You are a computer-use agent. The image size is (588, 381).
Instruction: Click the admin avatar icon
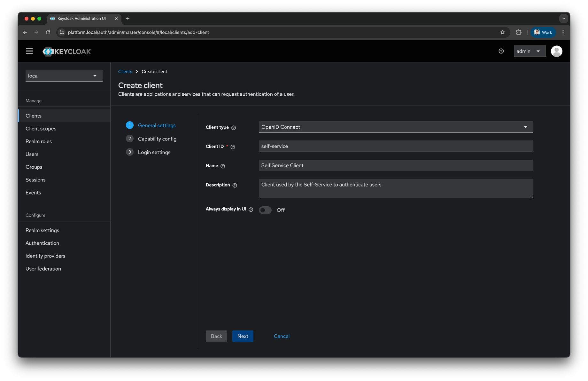point(556,51)
